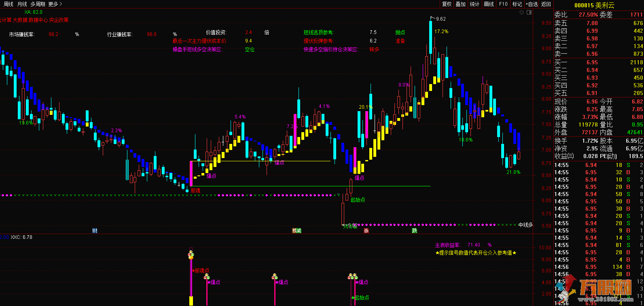
Task: Click the 现价 6.96 value
Action: point(592,101)
